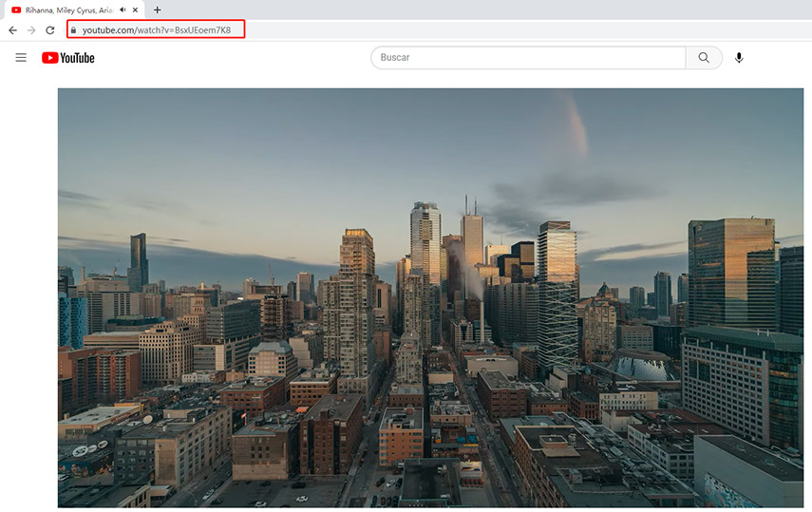
Task: Click the browser forward arrow
Action: tap(31, 30)
